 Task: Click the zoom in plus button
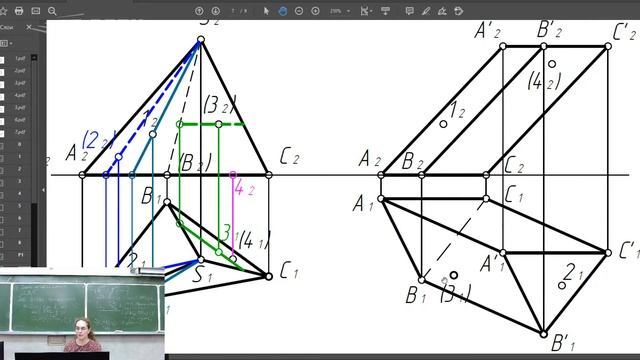coord(315,11)
